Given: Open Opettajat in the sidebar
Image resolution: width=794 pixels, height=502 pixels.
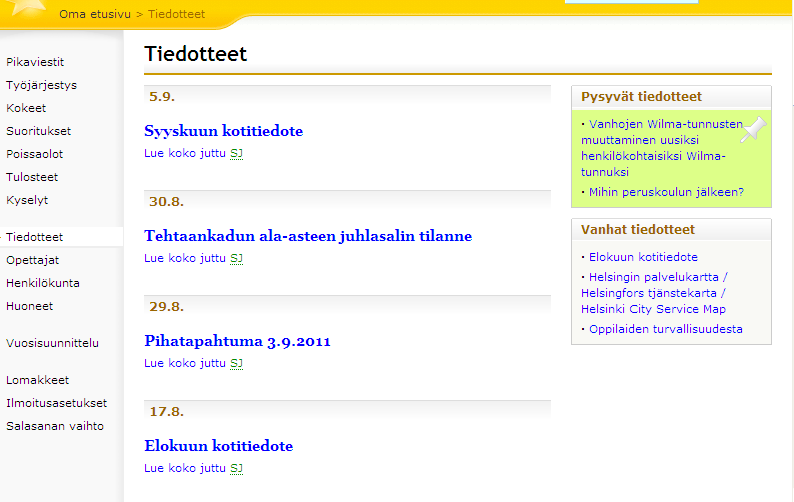Looking at the screenshot, I should pos(32,260).
